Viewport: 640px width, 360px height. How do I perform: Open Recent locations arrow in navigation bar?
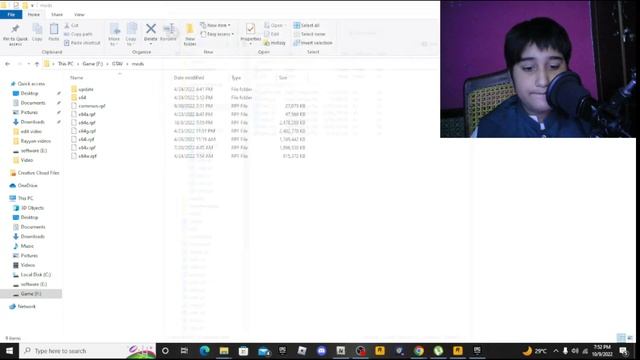click(29, 64)
